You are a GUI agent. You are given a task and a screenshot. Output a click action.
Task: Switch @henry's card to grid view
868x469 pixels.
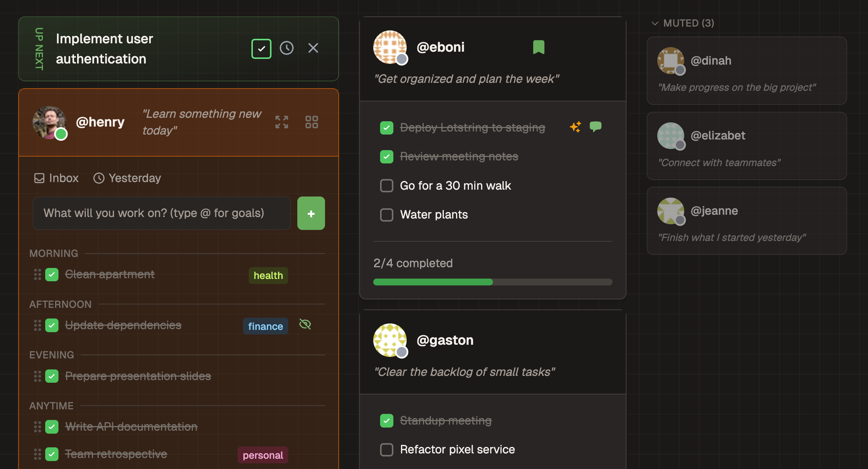click(x=311, y=122)
